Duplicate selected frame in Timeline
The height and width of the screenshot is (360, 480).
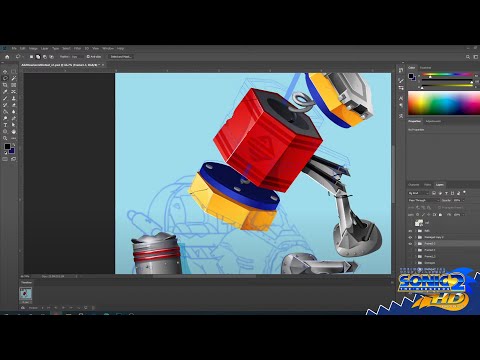click(86, 308)
